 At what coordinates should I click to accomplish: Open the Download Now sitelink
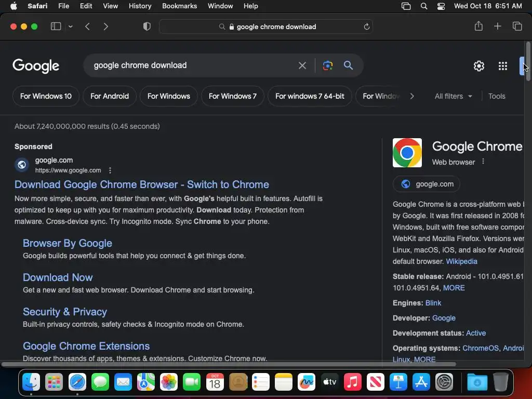(58, 277)
